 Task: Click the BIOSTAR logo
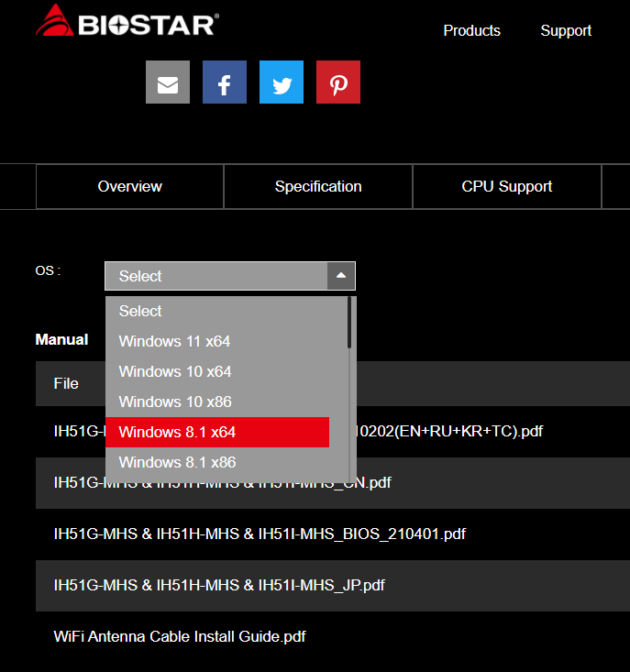click(x=127, y=21)
